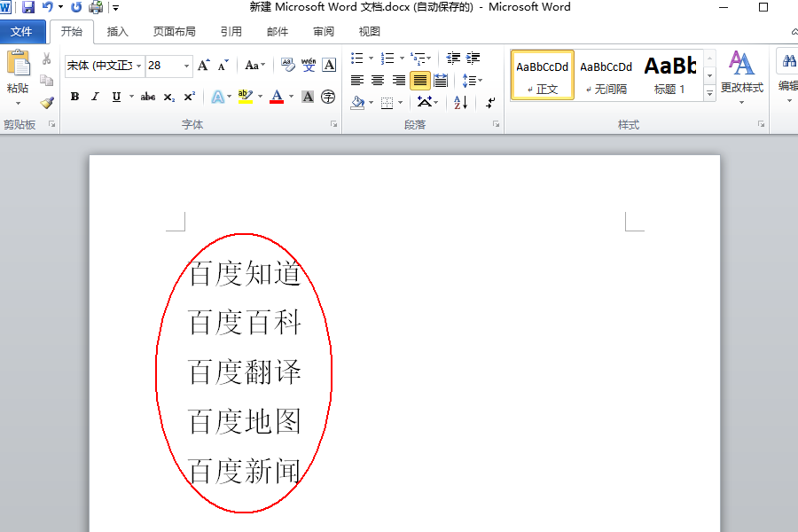
Task: Activate the Format Painter brush
Action: (x=47, y=103)
